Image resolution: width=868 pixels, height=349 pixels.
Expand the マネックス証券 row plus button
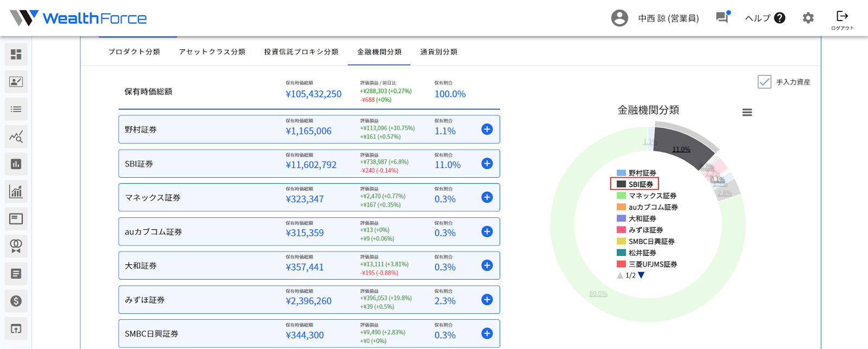(487, 197)
